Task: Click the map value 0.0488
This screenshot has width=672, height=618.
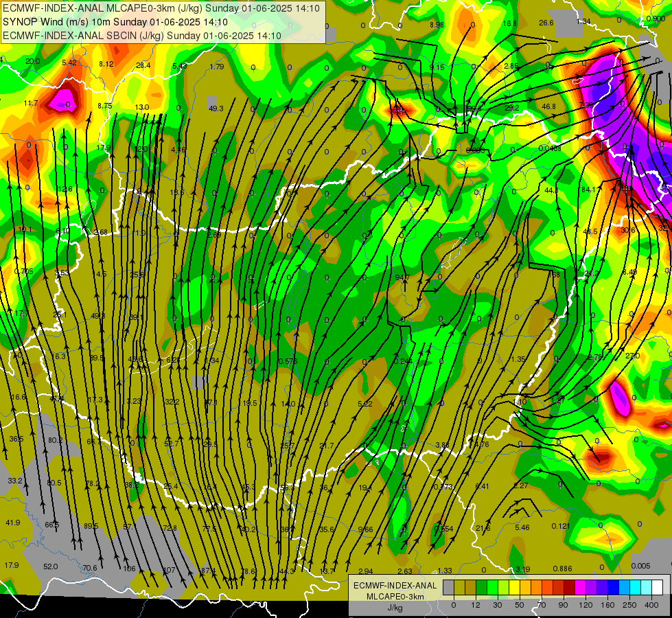Action: 550,148
